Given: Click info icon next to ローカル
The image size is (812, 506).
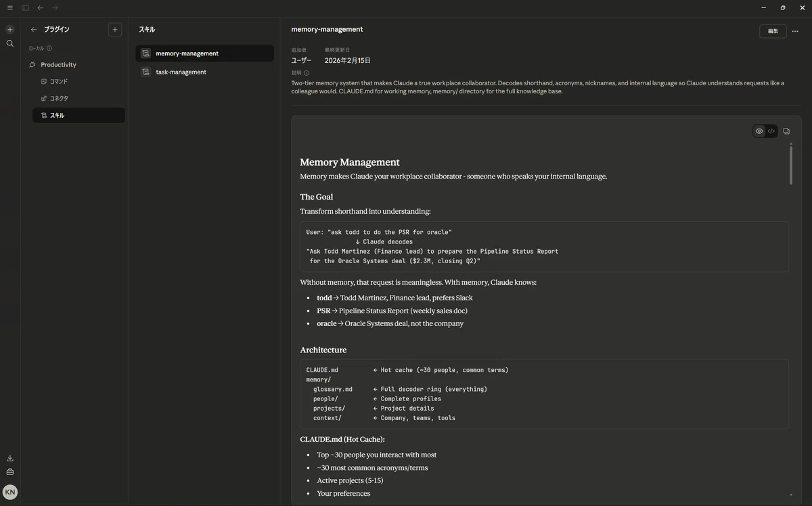Looking at the screenshot, I should [49, 49].
